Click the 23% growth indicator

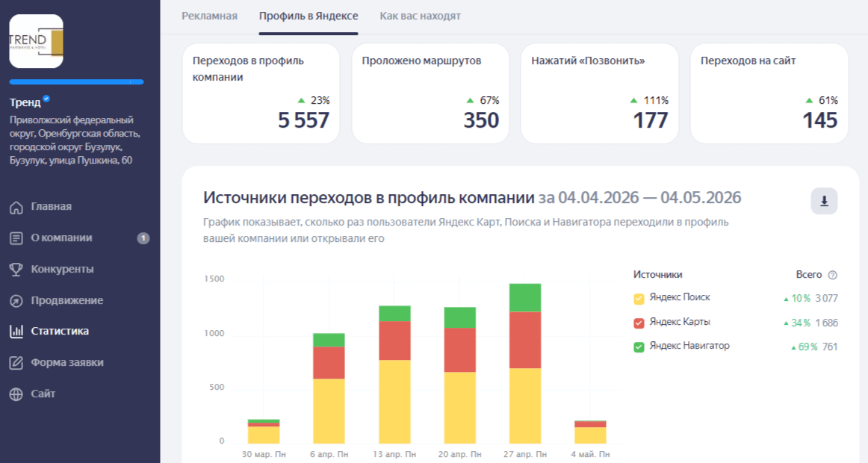pyautogui.click(x=313, y=100)
